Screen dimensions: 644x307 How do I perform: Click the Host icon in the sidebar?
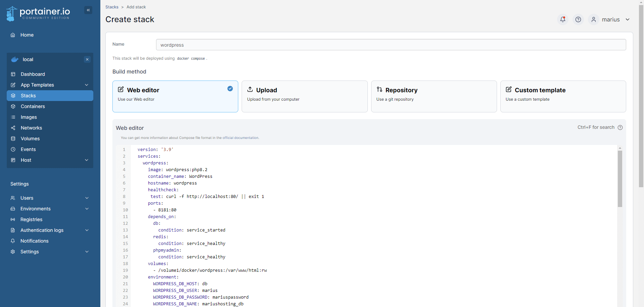click(x=13, y=160)
